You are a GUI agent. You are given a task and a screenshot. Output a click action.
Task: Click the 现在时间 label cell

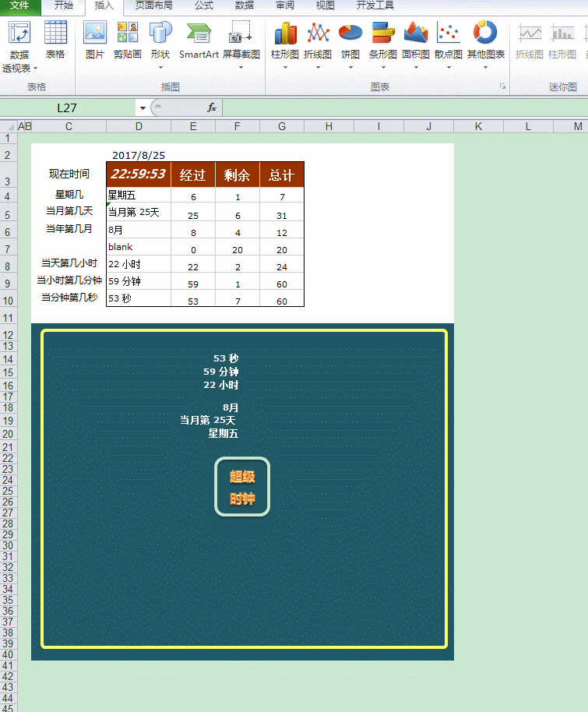click(69, 174)
